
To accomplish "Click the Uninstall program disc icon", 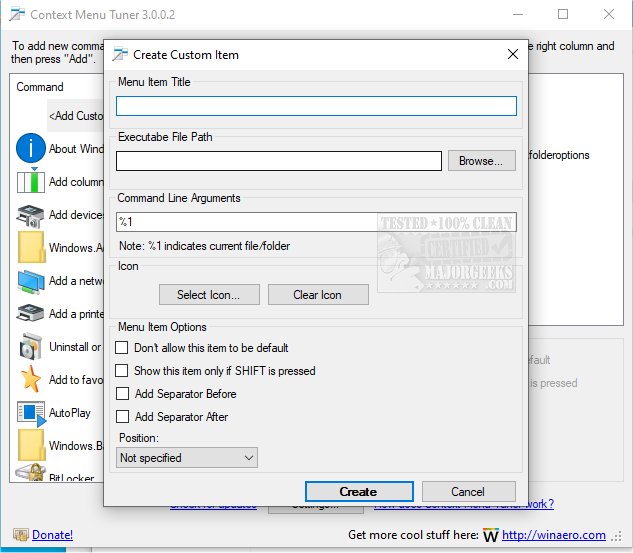I will (31, 346).
